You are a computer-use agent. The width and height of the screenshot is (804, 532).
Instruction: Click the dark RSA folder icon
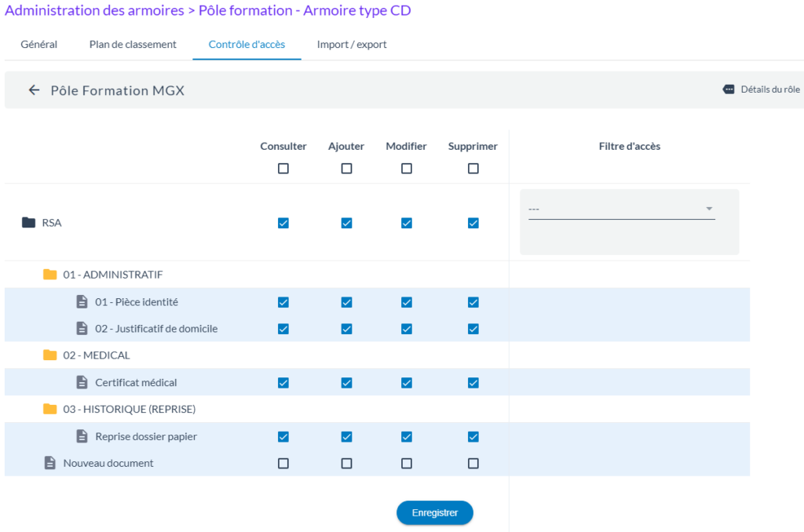click(x=28, y=223)
